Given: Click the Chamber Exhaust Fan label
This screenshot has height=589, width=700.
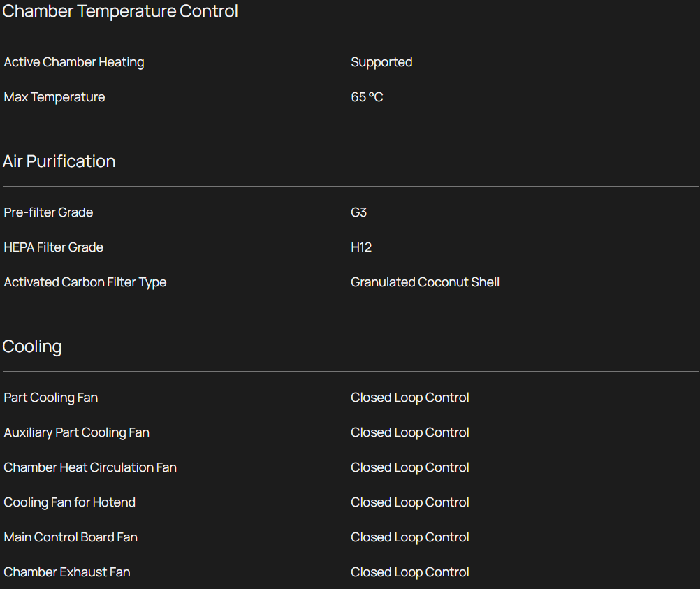Looking at the screenshot, I should (67, 572).
